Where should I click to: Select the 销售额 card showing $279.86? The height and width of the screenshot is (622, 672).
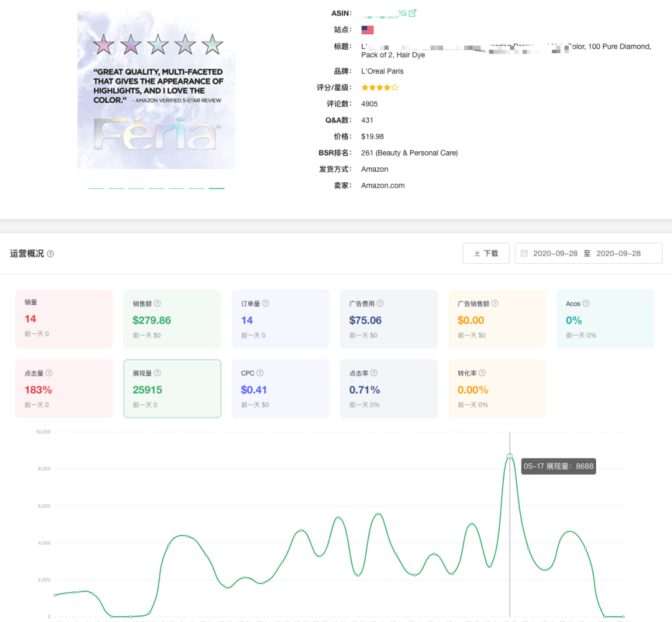[x=172, y=319]
